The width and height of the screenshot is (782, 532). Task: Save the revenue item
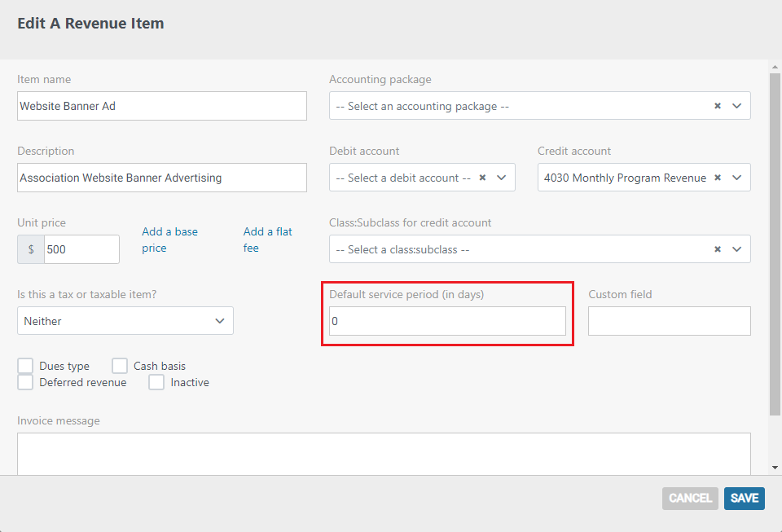(x=744, y=498)
